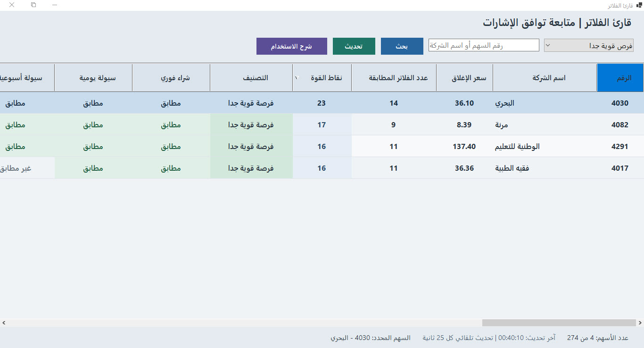Minimize the قارئ الفلاتر window
Image resolution: width=644 pixels, height=348 pixels.
(55, 5)
